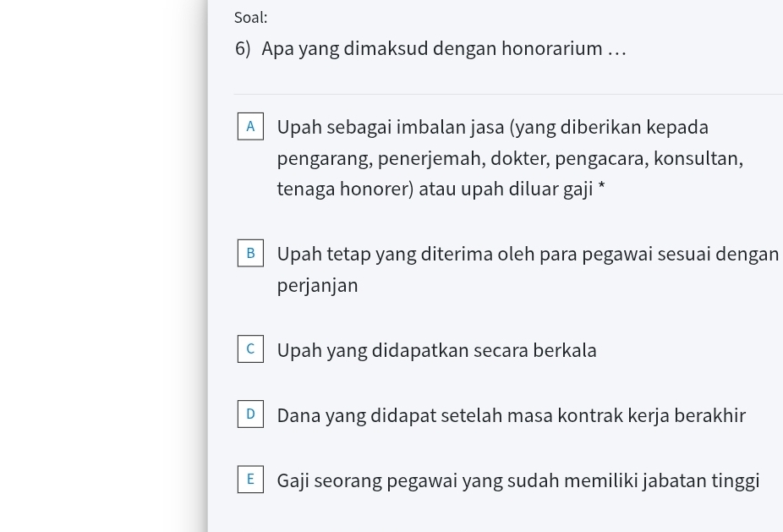
Task: Click the letter C box icon
Action: [x=250, y=348]
